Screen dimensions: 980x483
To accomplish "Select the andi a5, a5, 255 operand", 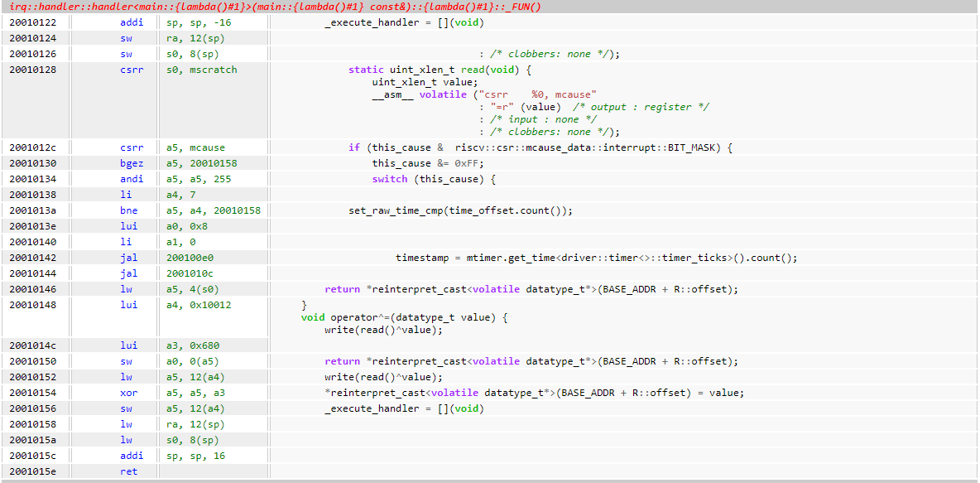I will click(x=199, y=179).
